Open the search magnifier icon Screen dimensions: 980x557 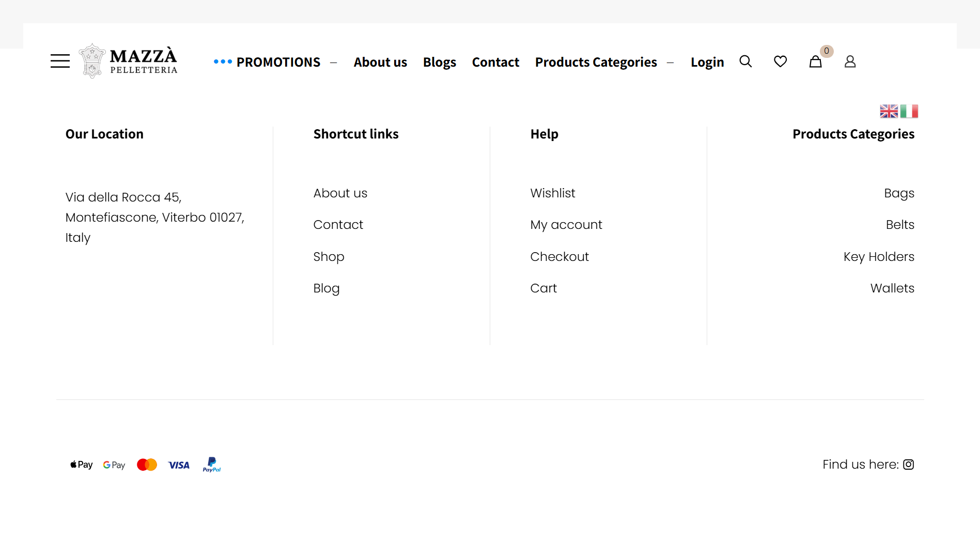pos(745,61)
